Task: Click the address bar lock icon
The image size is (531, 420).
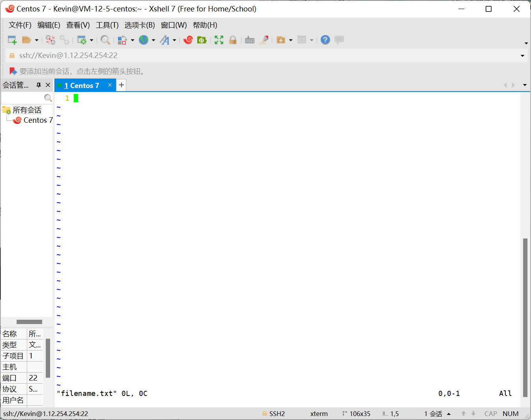Action: pos(12,56)
